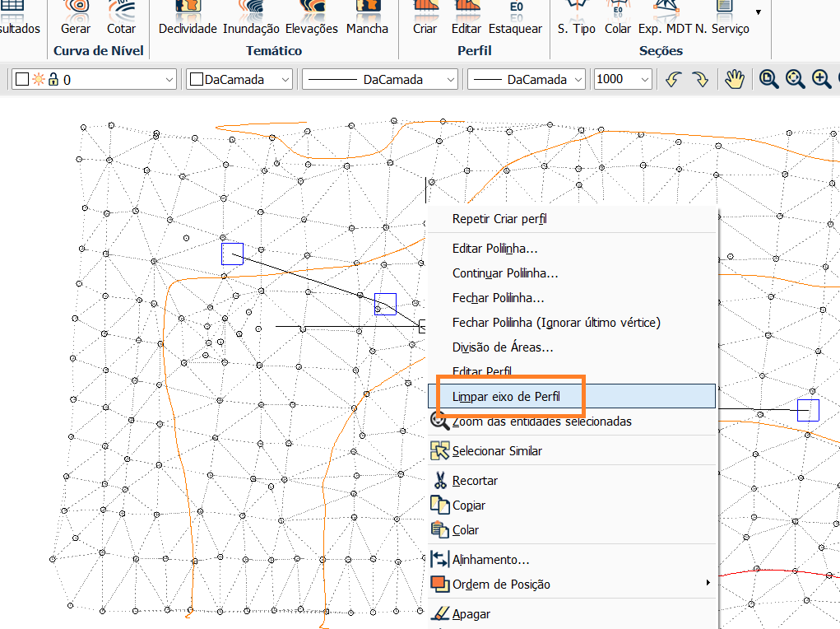
Task: Click the redo arrow icon
Action: click(699, 79)
